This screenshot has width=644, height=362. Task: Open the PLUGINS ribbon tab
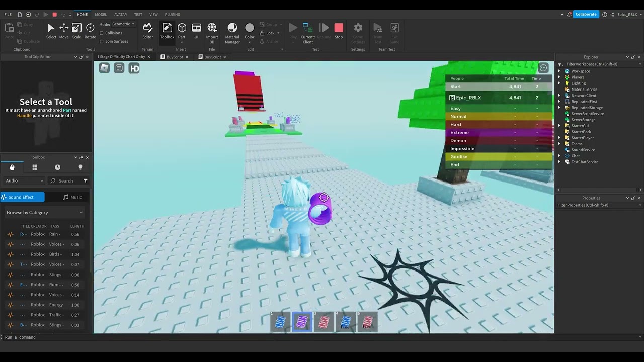[172, 14]
